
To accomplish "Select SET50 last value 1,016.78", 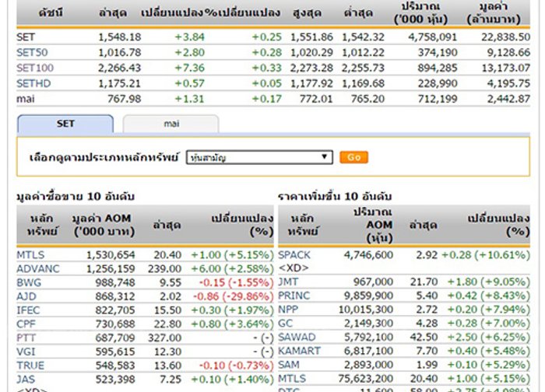I will tap(120, 52).
